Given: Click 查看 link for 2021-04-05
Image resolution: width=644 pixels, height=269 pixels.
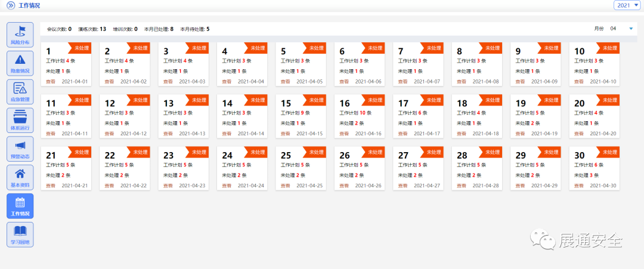Looking at the screenshot, I should (286, 81).
